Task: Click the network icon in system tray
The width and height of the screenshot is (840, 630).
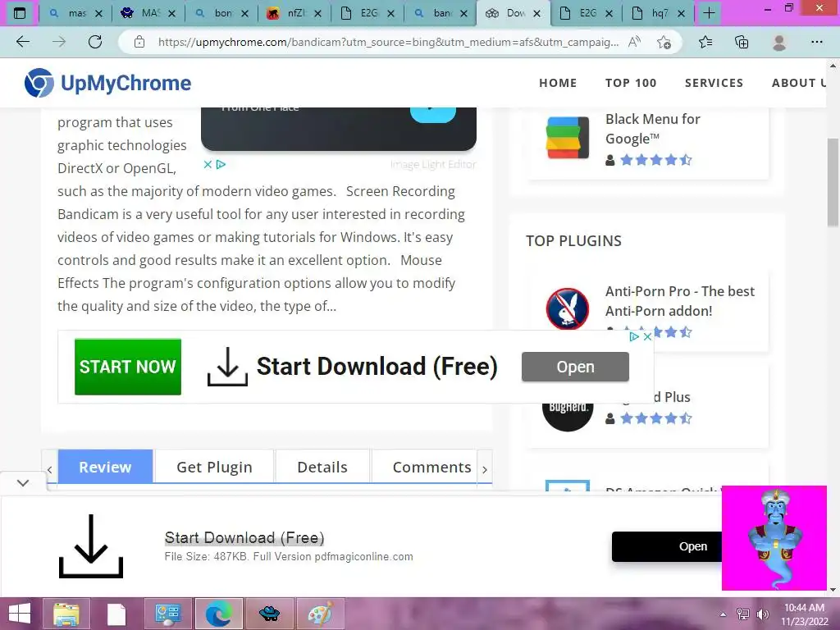Action: [743, 614]
